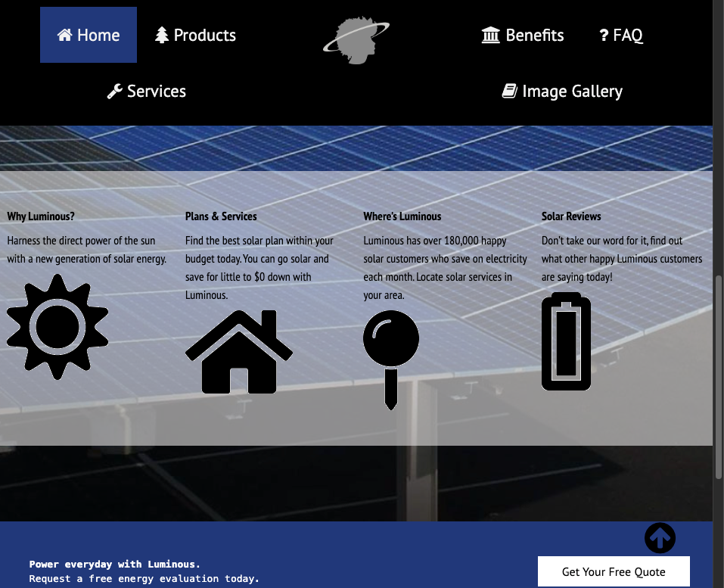Go to the Products page
The height and width of the screenshot is (588, 724).
(195, 35)
